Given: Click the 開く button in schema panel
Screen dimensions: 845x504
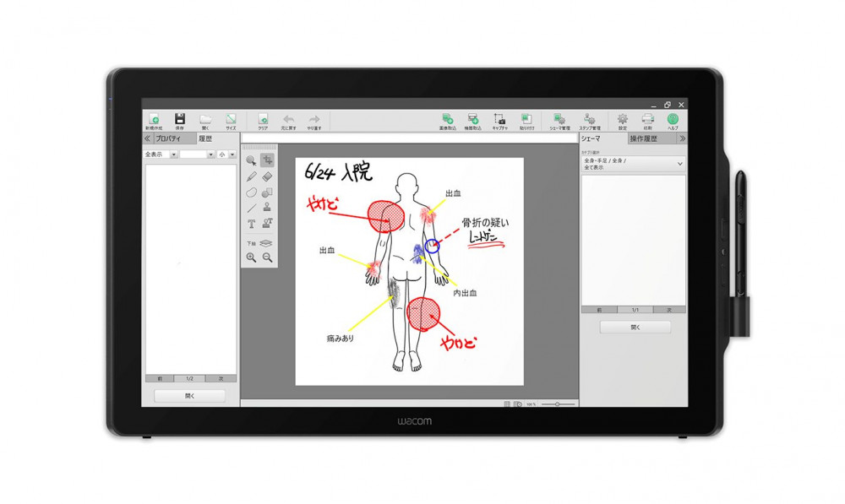Looking at the screenshot, I should (x=635, y=328).
